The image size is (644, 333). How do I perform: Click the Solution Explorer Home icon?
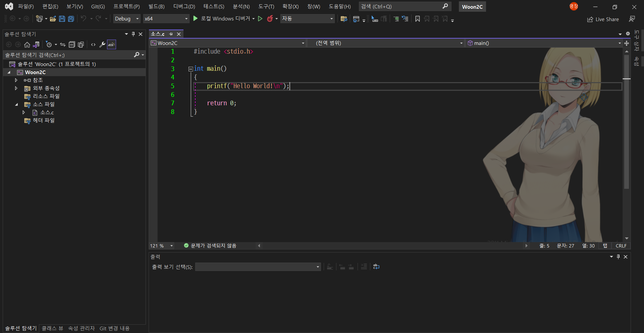pos(27,45)
